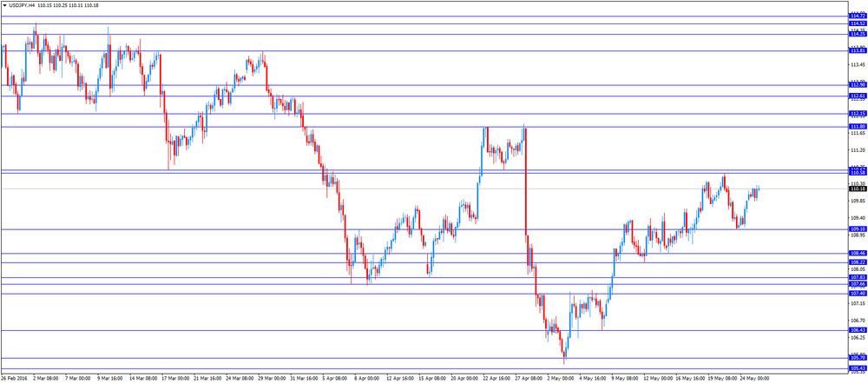
Task: Select the 108.46 price level label
Action: click(x=858, y=253)
